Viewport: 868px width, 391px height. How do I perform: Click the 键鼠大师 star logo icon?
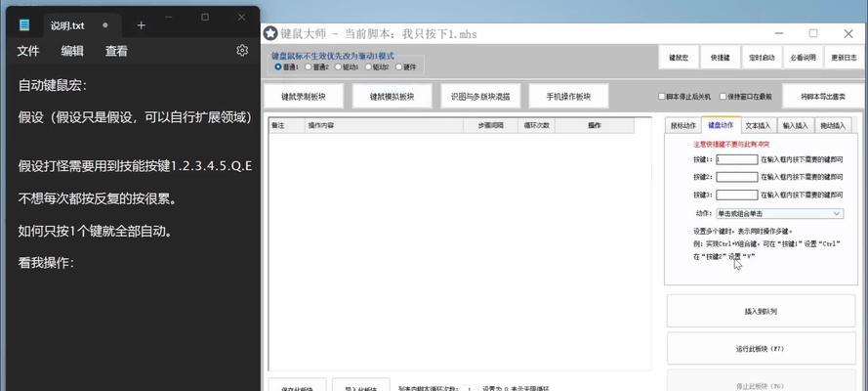click(x=269, y=34)
